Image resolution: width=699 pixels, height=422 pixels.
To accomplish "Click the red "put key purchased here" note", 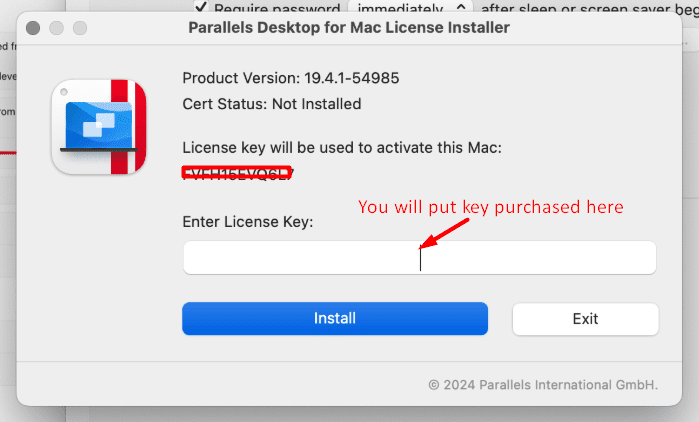I will coord(491,208).
